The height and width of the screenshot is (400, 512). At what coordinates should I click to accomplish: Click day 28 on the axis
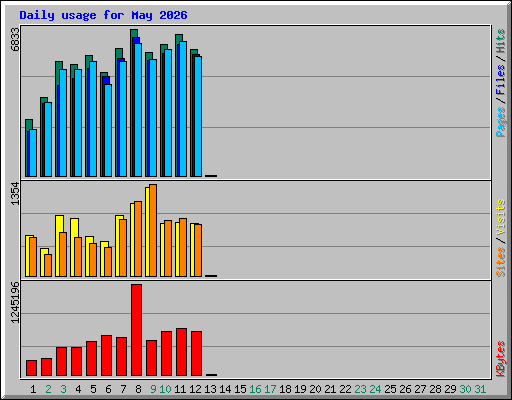tap(435, 389)
